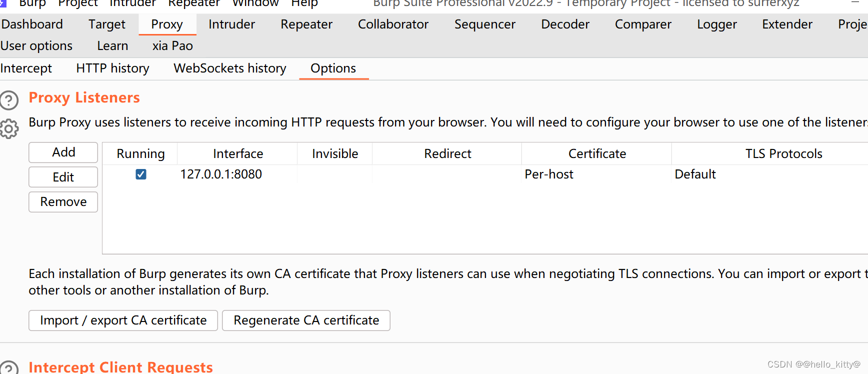
Task: Click Regenerate CA certificate
Action: click(306, 320)
